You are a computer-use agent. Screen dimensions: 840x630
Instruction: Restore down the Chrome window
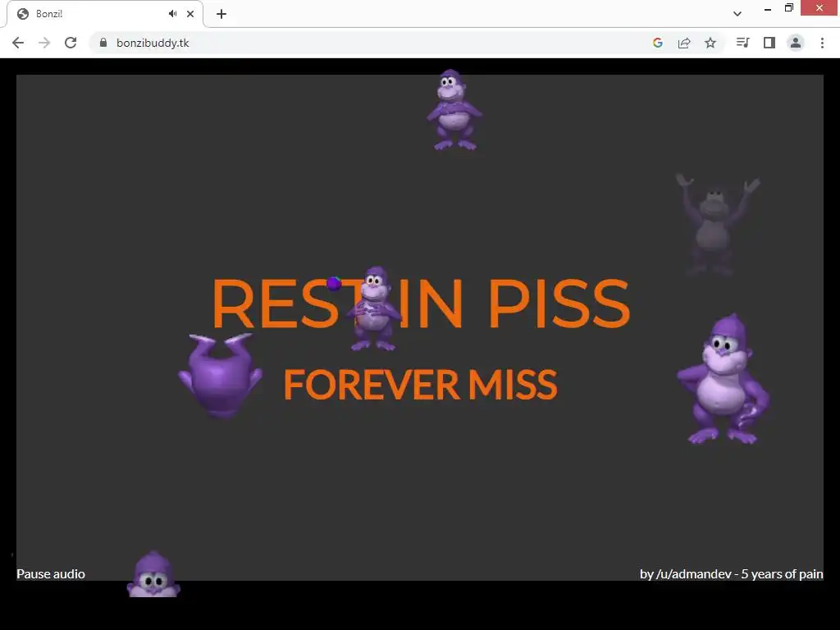[788, 8]
